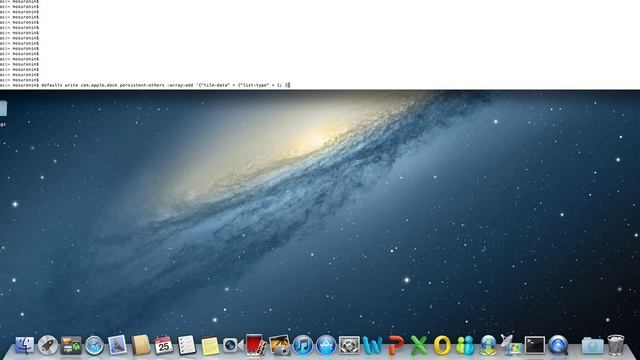This screenshot has width=640, height=360.
Task: Open Finder from the Dock
Action: click(24, 345)
